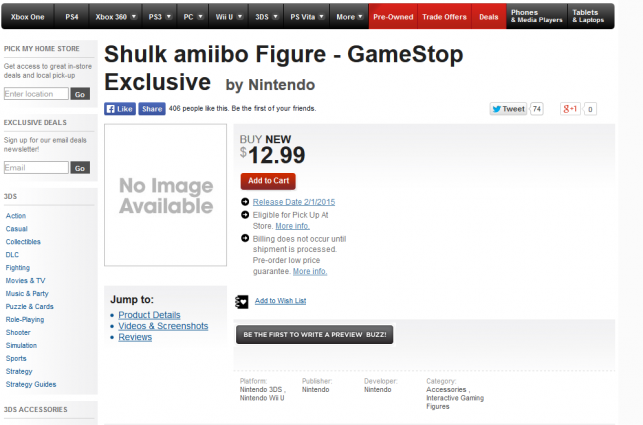Click the Enter location input field
Screen dimensions: 643x425
tap(36, 93)
